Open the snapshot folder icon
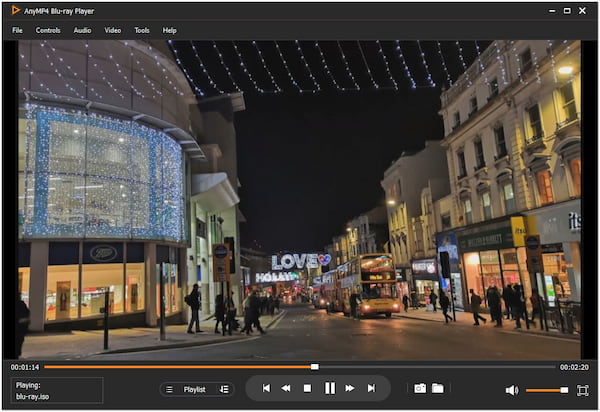 tap(438, 388)
